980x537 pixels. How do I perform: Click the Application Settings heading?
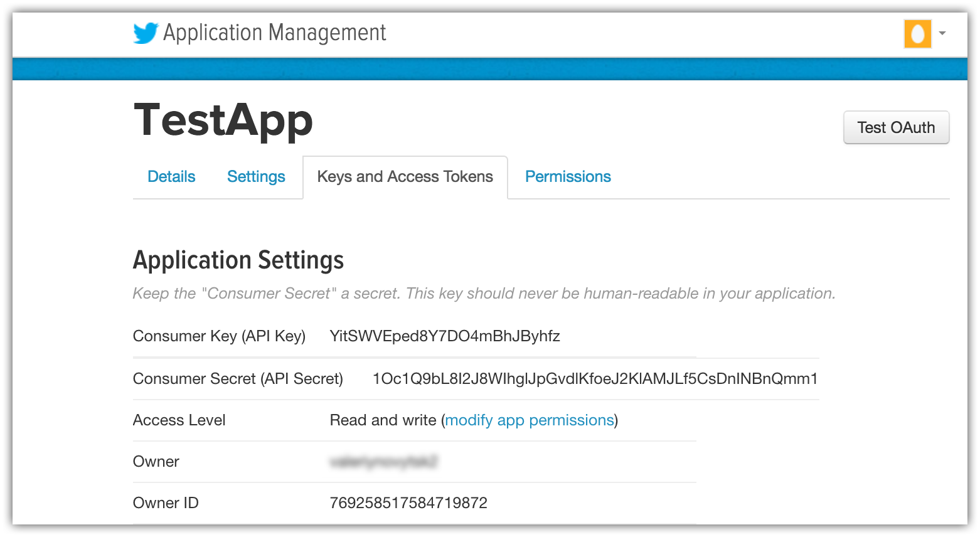pos(238,260)
